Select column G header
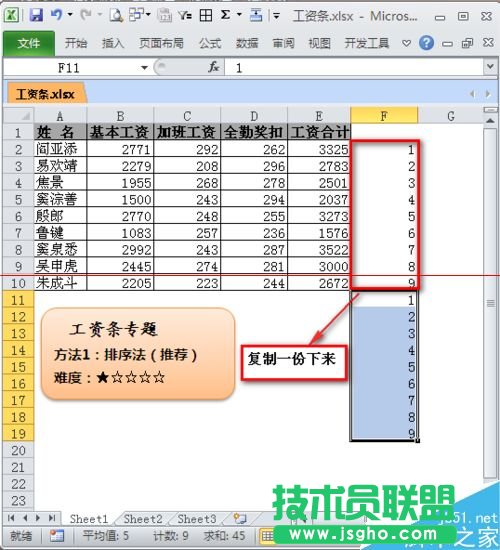 (451, 116)
